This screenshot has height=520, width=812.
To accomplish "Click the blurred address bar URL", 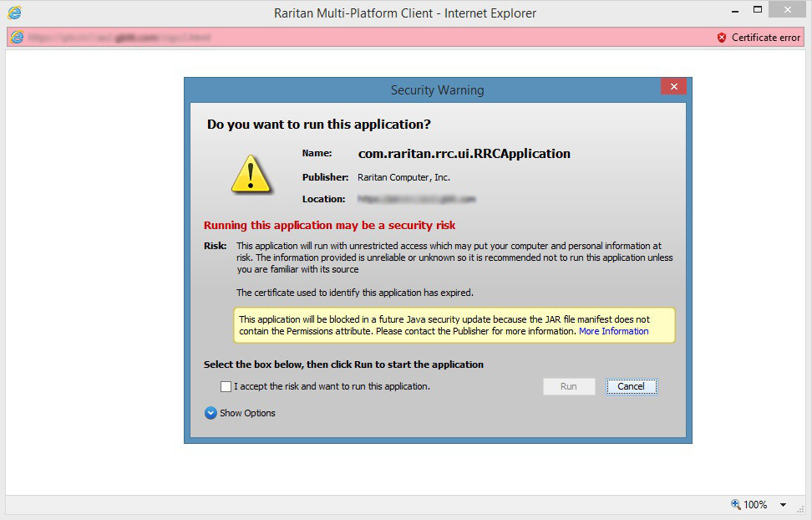I will 119,38.
